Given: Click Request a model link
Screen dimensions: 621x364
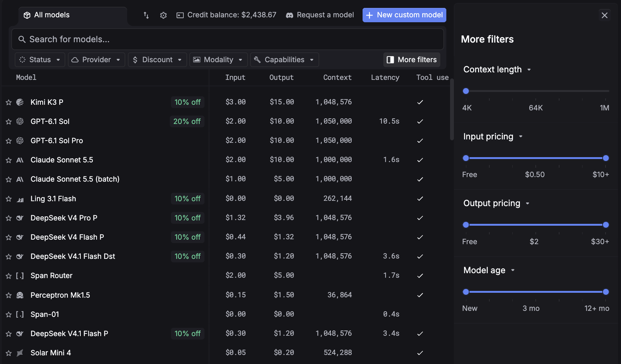Looking at the screenshot, I should point(320,15).
